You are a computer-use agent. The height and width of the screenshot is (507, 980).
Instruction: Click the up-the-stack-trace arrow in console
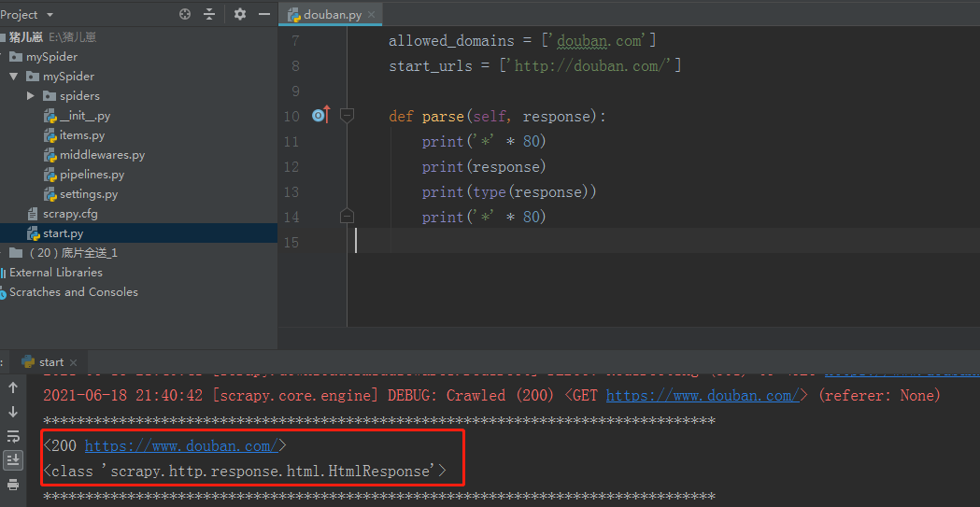13,387
